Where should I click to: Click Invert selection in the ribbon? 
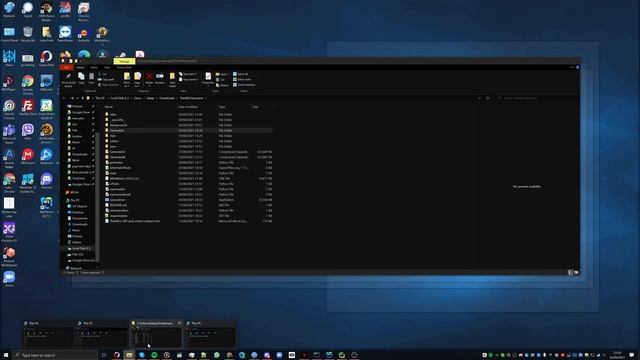(244, 85)
